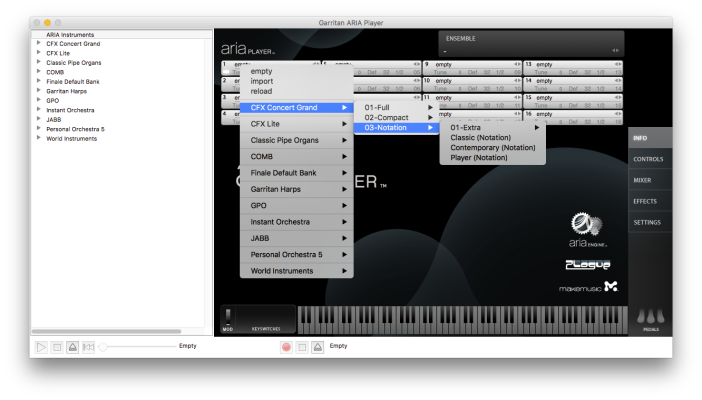This screenshot has height=400, width=702.
Task: Click the red record button
Action: click(x=287, y=347)
